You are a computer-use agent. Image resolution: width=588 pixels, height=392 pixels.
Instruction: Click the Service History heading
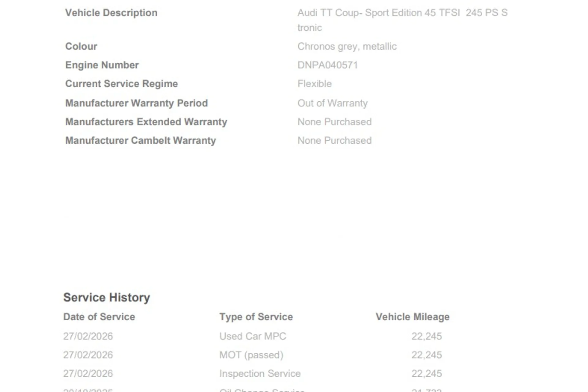point(107,298)
